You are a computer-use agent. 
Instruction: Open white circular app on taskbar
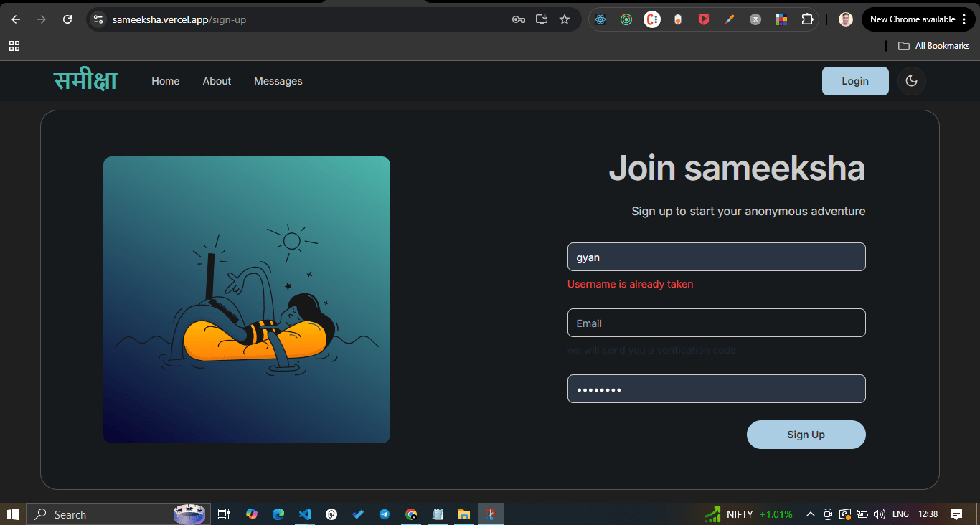(x=331, y=514)
